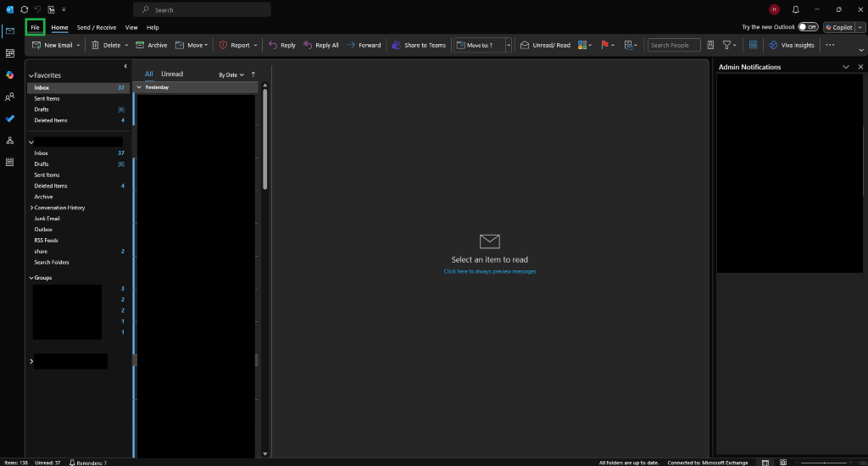Expand the Quick Steps gallery arrow
The image size is (868, 466).
click(509, 46)
